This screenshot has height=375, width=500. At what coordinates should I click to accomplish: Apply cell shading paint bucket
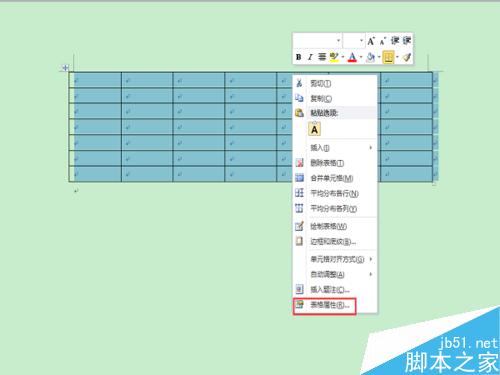(370, 57)
